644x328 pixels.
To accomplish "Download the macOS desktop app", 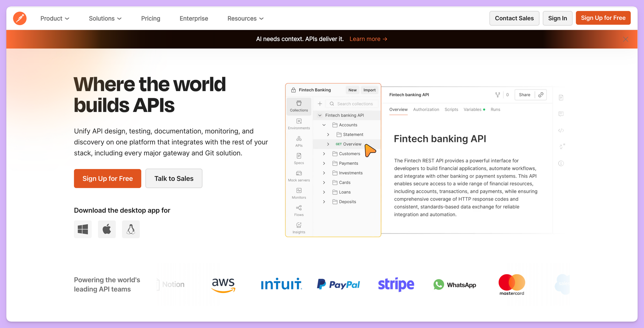I will [x=107, y=229].
